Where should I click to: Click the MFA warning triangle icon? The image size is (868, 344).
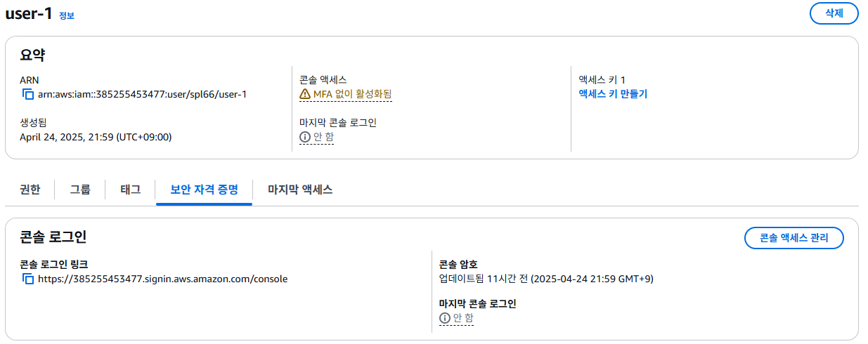point(305,94)
